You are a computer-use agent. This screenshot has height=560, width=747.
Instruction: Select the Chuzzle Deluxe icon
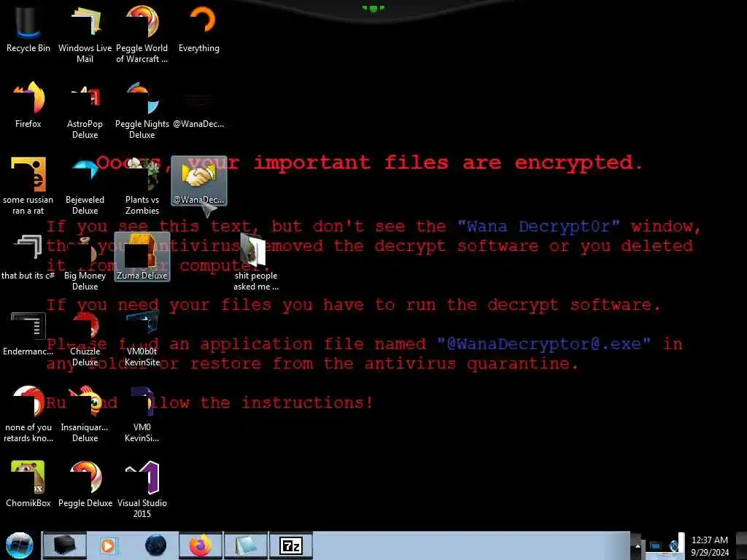tap(85, 339)
